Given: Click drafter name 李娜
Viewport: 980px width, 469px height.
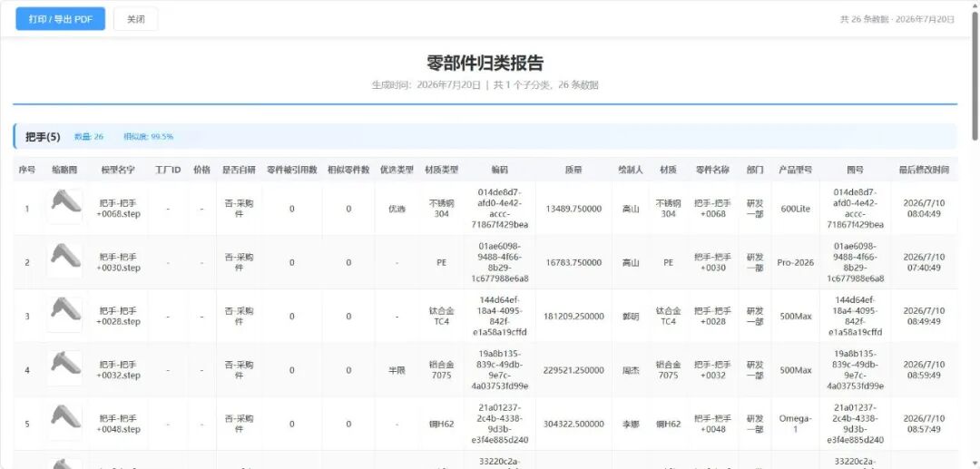Looking at the screenshot, I should click(631, 424).
